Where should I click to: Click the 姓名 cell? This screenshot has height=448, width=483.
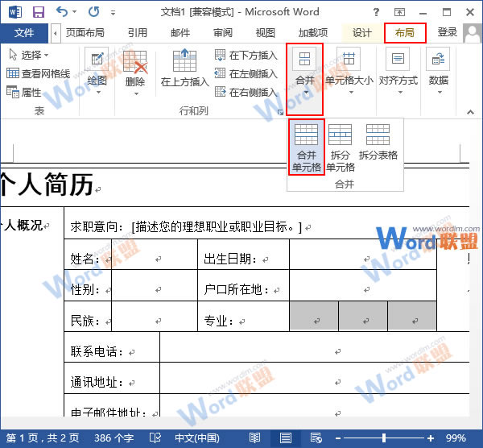point(88,255)
